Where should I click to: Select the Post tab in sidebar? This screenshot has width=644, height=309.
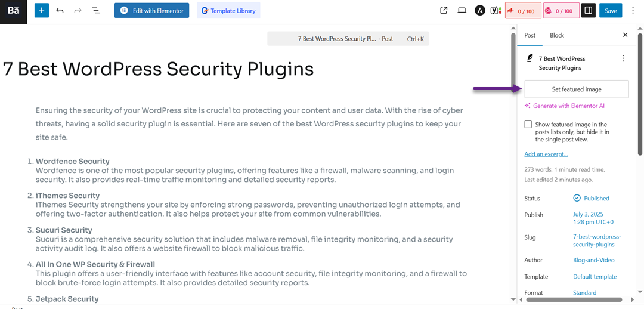point(530,35)
